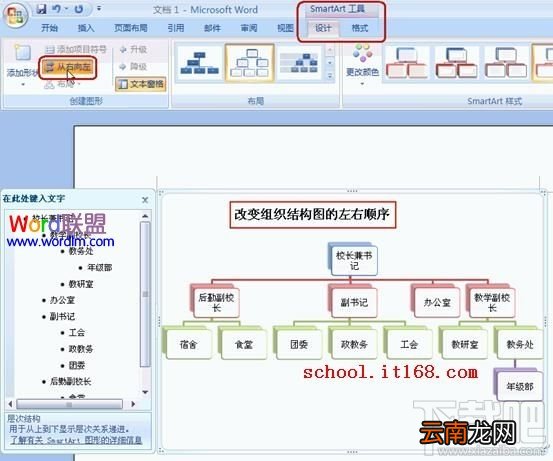Open Quick Access Toolbar customize arrow
Viewport: 553px width, 461px height.
(x=99, y=8)
